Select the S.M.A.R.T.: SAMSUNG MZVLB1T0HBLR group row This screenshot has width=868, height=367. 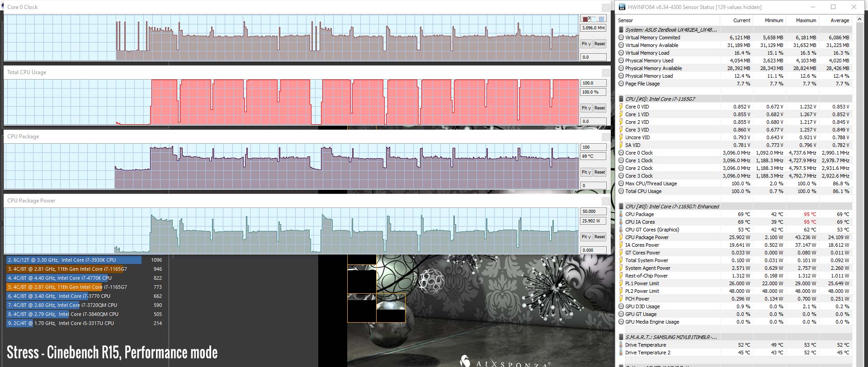(735, 337)
